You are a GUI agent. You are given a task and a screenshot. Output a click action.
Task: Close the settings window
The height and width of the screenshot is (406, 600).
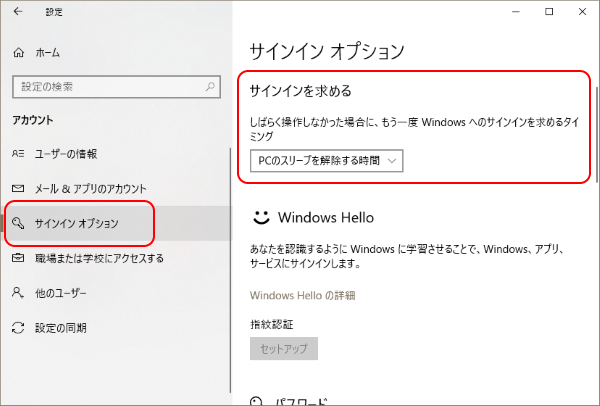582,11
